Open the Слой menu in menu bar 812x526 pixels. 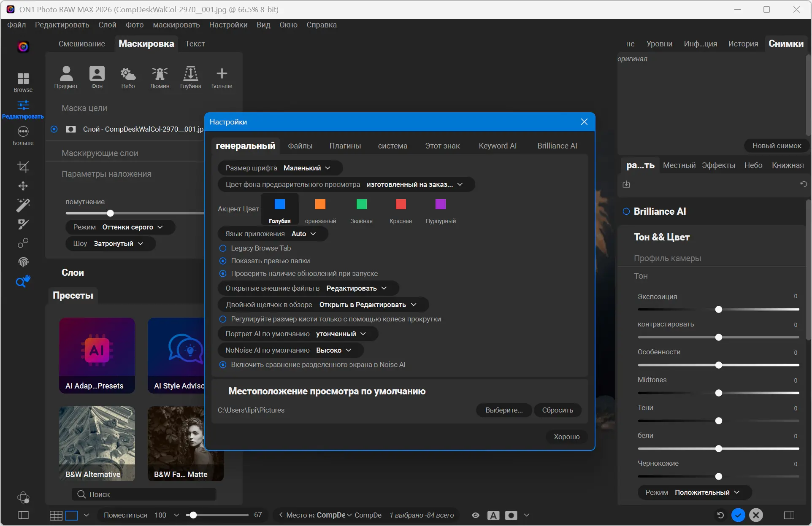click(x=107, y=25)
